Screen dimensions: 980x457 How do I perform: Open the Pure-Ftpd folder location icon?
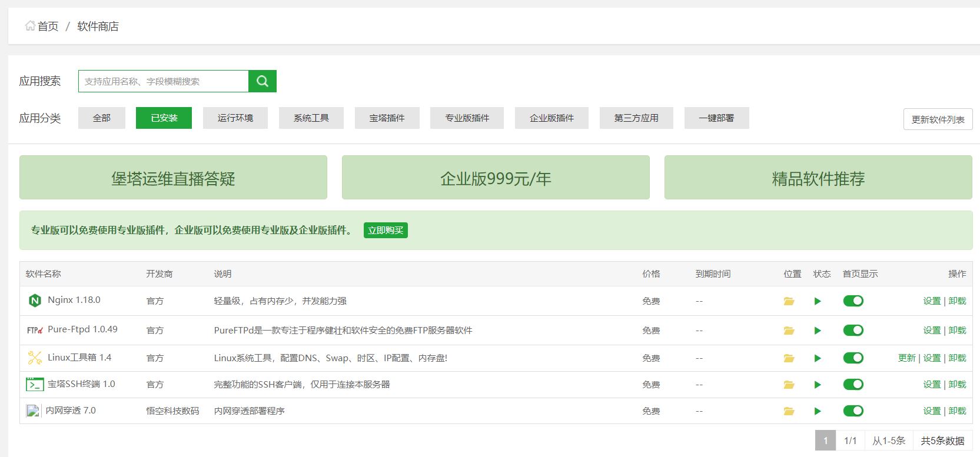pyautogui.click(x=789, y=331)
